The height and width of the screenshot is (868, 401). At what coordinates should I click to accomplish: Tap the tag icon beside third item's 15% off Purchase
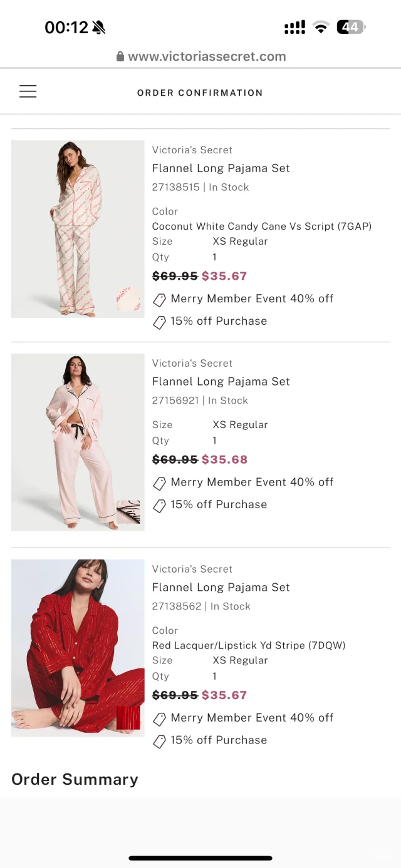[160, 741]
